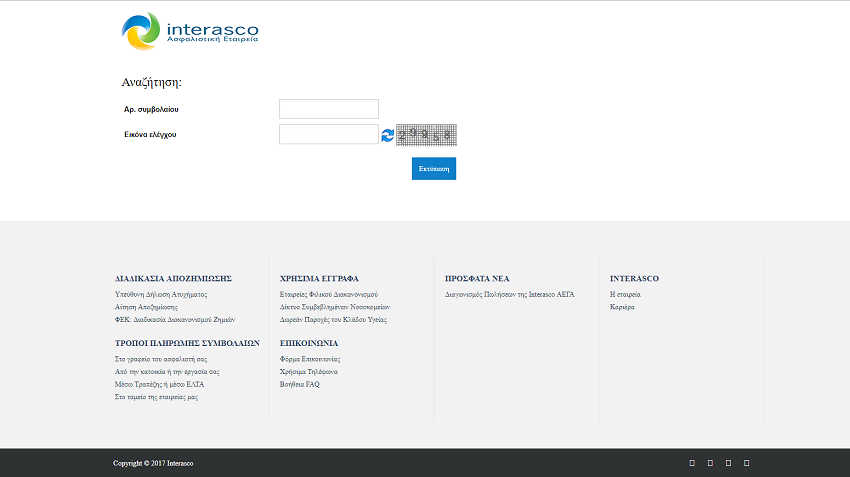This screenshot has width=850, height=477.
Task: Open Διαγωνισμός Πωλήσεων της Interasco ΑΕΓΑ
Action: (x=510, y=295)
